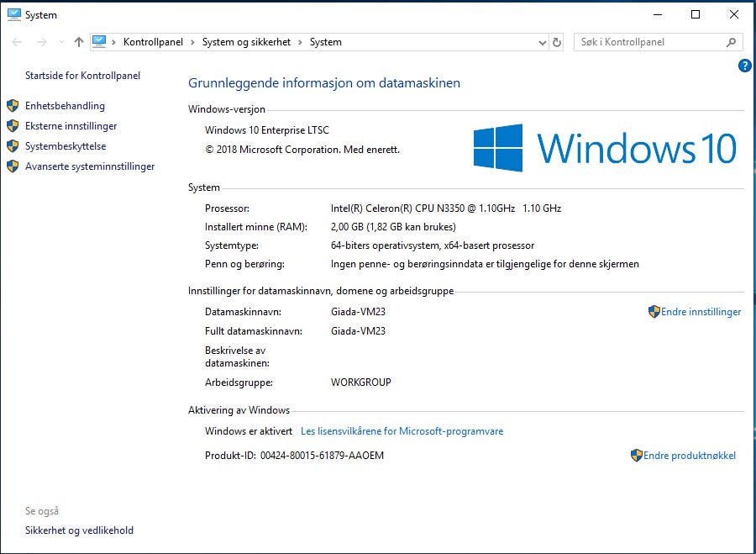
Task: Click the 2,00 GB RAM value
Action: point(393,227)
